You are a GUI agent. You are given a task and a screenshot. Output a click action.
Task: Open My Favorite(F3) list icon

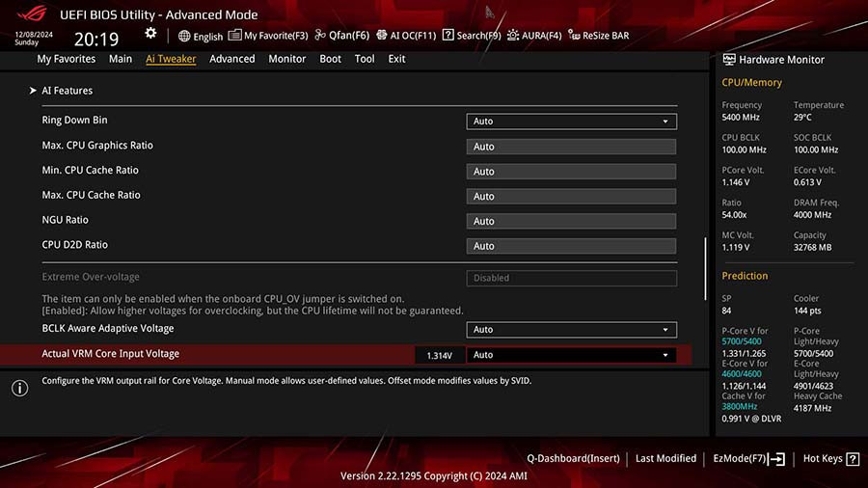[x=234, y=36]
